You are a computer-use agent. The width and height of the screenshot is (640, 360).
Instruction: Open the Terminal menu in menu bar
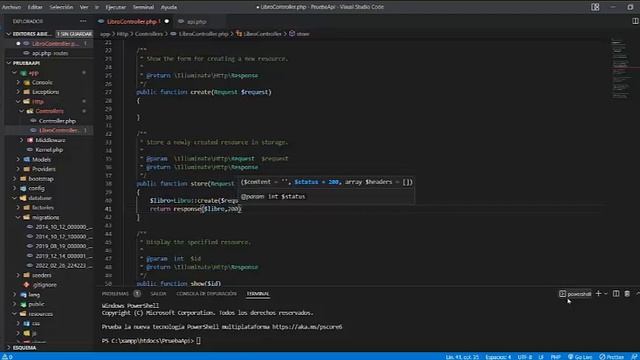143,7
